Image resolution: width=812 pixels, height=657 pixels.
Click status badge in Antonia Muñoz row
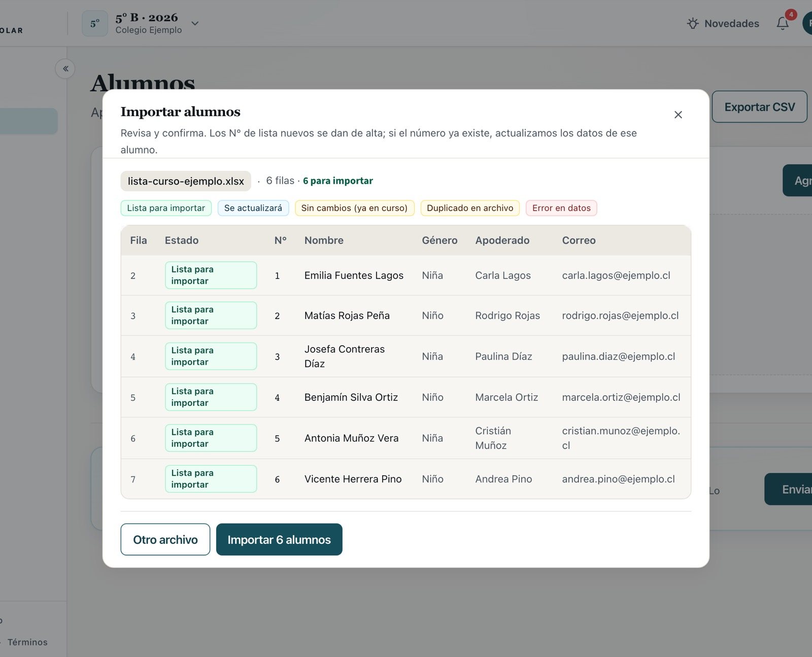point(211,438)
